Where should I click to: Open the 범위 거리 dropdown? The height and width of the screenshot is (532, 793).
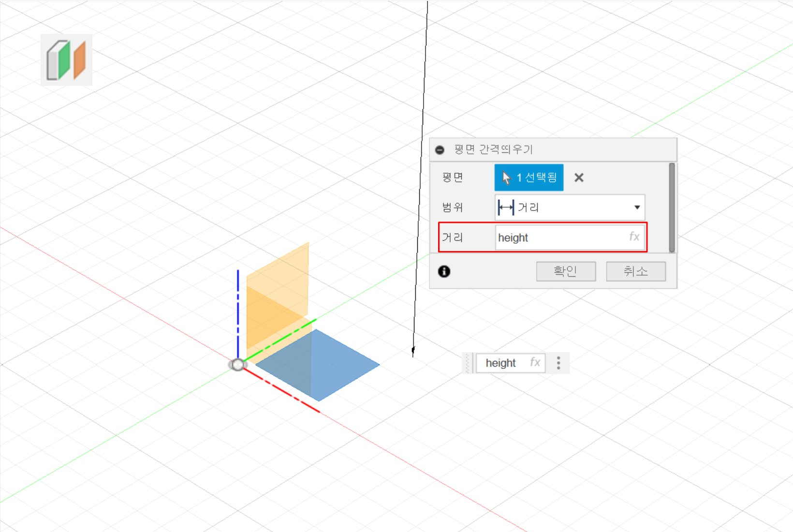570,207
